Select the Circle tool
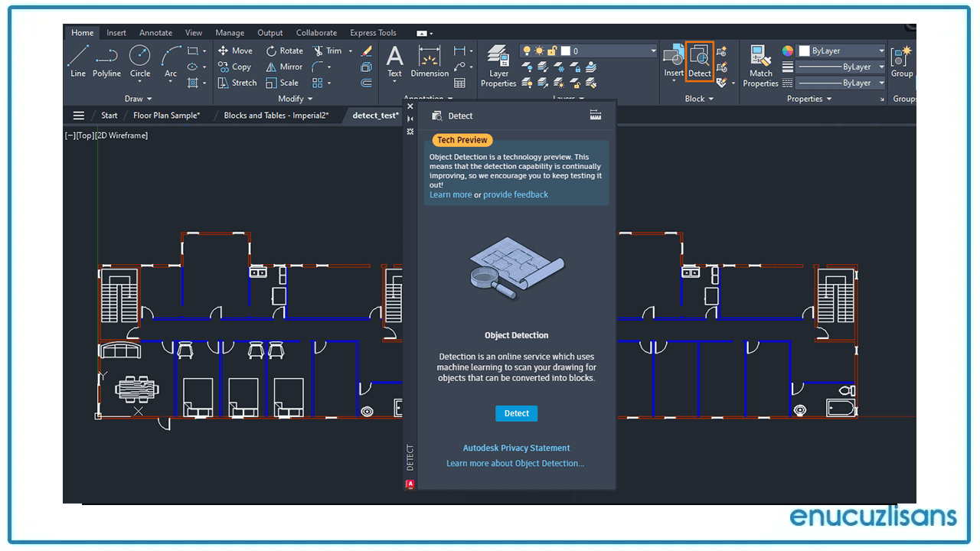980x551 pixels. (140, 61)
